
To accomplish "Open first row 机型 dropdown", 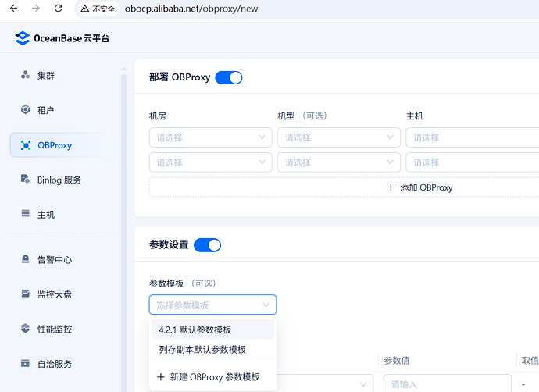I will coord(339,137).
